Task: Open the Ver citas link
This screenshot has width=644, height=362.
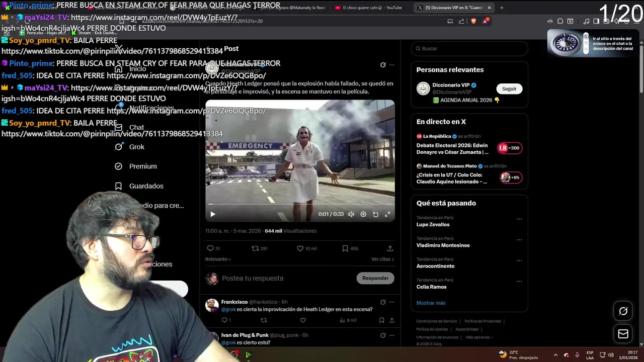Action: click(x=382, y=259)
